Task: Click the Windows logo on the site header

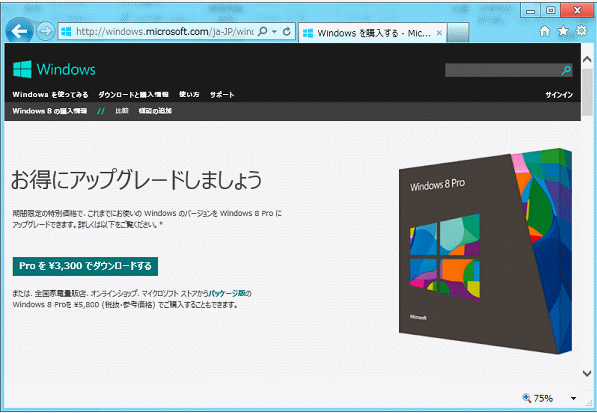Action: (x=54, y=69)
